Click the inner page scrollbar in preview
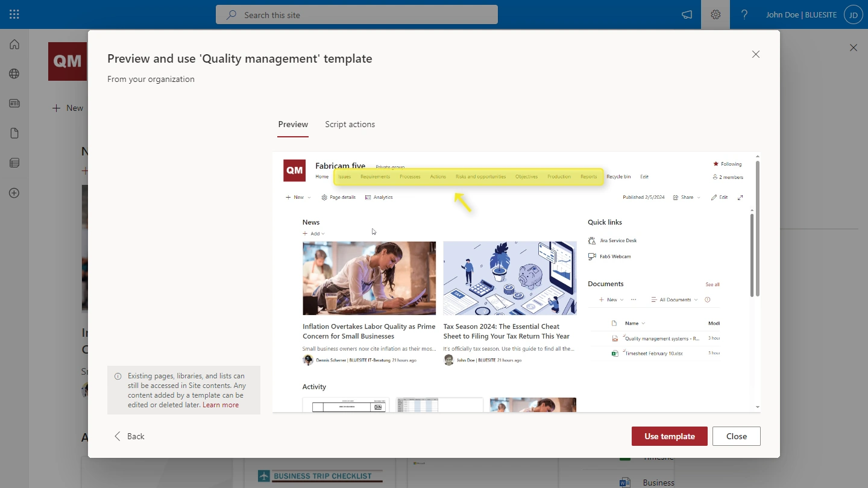The image size is (868, 488). click(x=752, y=254)
